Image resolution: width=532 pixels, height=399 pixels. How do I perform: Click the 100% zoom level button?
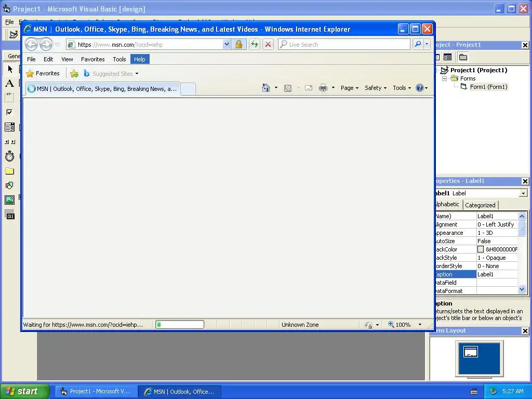[x=400, y=325]
